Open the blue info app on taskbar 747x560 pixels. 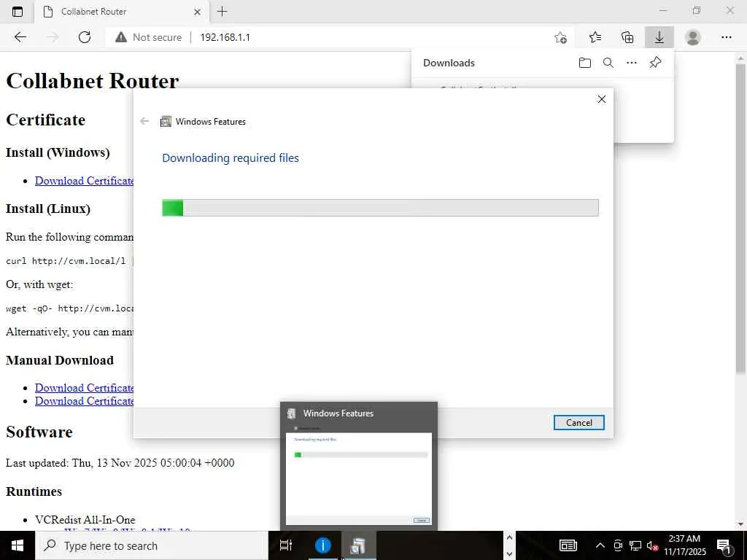pos(322,545)
